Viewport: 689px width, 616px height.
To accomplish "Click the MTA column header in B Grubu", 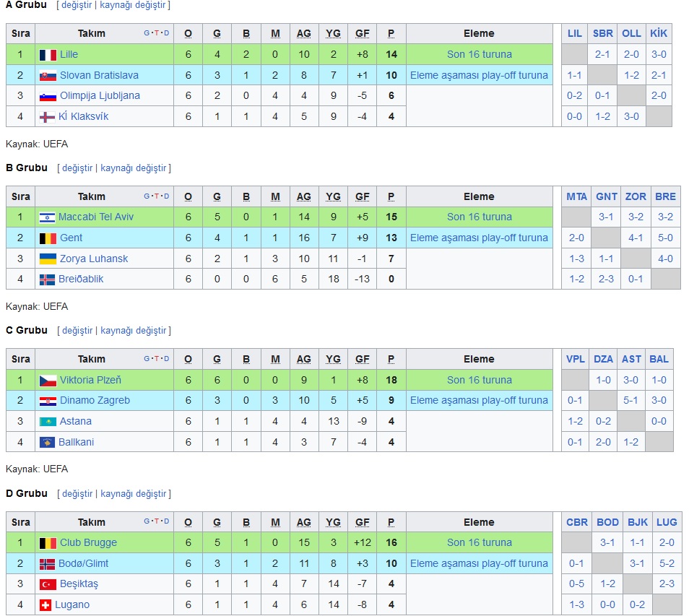I will (576, 196).
